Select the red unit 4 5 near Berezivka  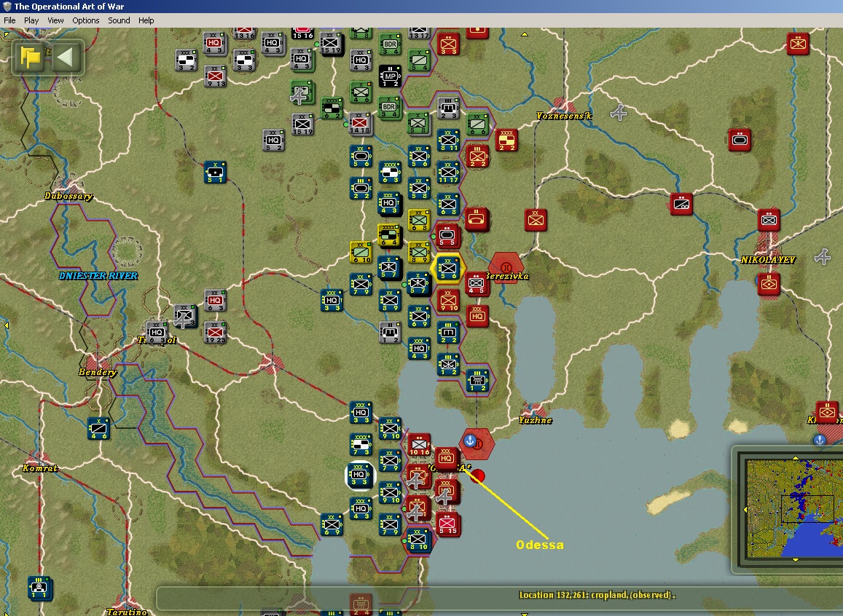[x=476, y=283]
